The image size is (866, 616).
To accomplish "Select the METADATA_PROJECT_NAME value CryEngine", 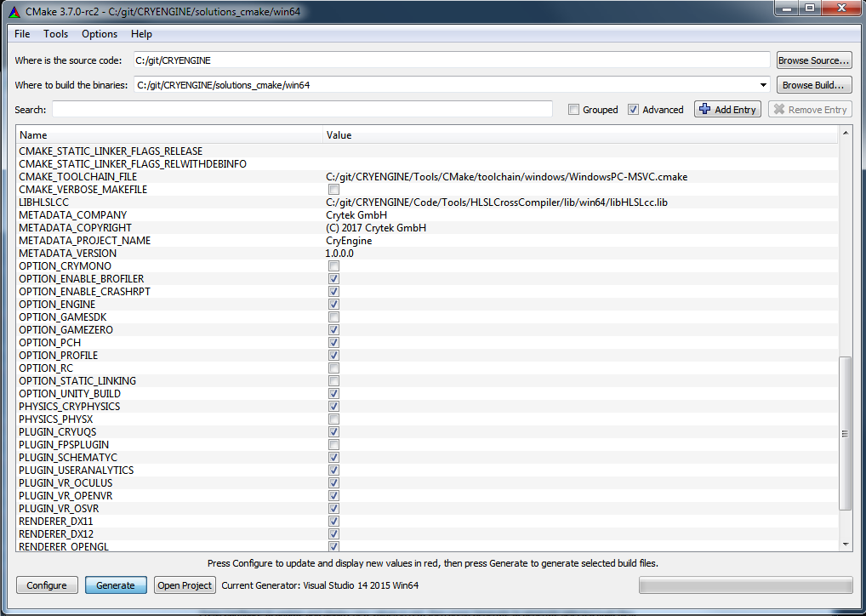I will coord(349,240).
